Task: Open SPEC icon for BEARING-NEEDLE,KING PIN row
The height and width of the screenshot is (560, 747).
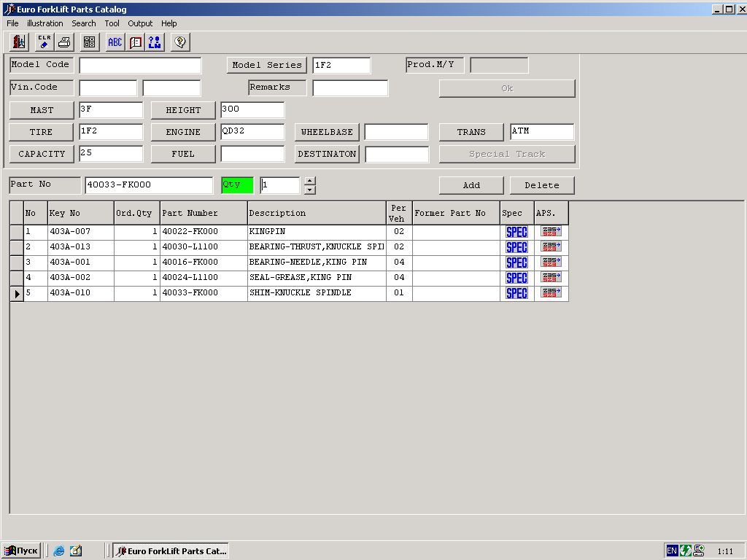Action: [516, 262]
